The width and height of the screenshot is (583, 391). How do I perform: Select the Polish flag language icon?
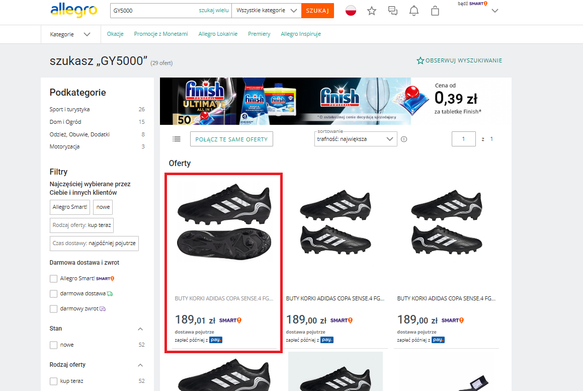click(351, 10)
